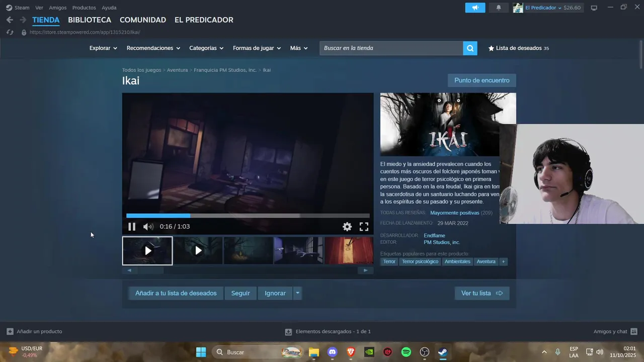Expand the Más menu

coord(299,48)
